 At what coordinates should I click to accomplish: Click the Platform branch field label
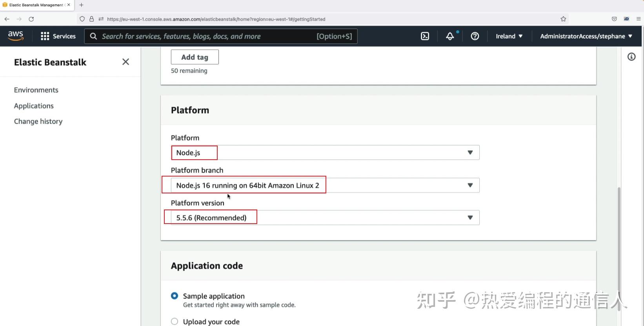click(x=197, y=170)
